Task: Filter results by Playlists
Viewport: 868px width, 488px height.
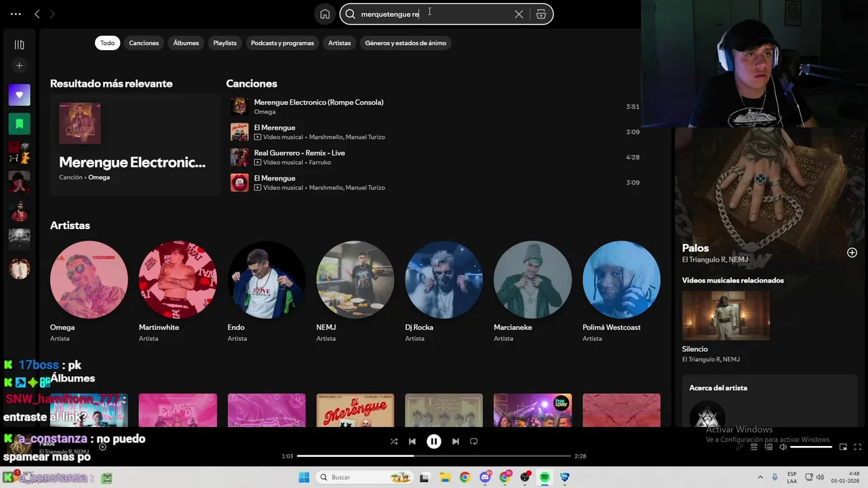Action: tap(225, 43)
